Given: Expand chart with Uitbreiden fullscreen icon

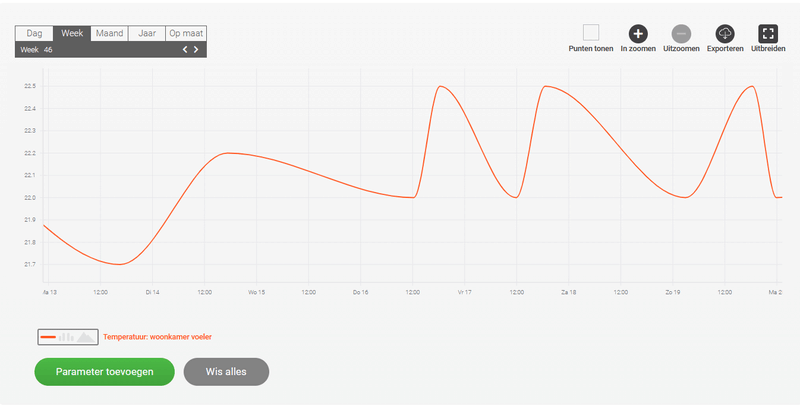Looking at the screenshot, I should click(768, 34).
